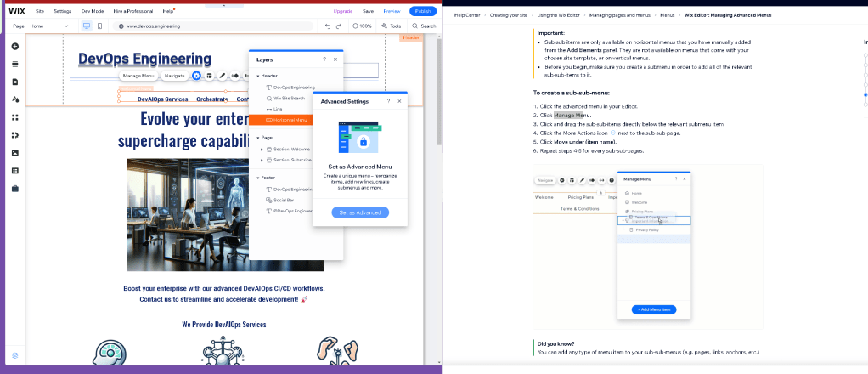The width and height of the screenshot is (868, 374).
Task: Select the Horizontal Menu layer
Action: 280,120
